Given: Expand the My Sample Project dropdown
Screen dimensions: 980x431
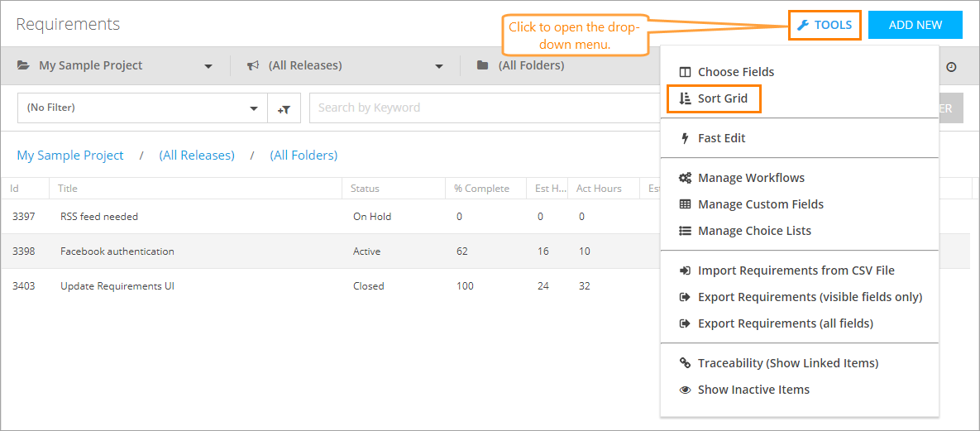Looking at the screenshot, I should click(x=208, y=66).
